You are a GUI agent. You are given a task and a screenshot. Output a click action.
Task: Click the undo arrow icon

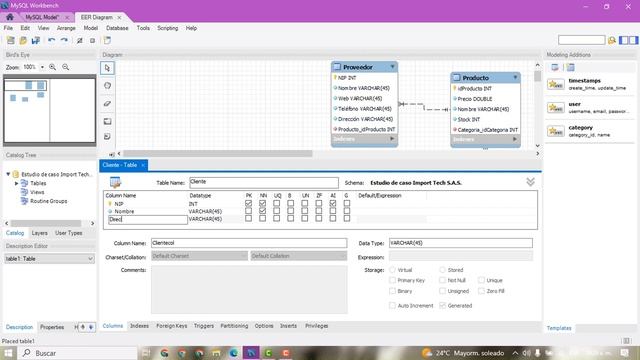click(x=51, y=40)
